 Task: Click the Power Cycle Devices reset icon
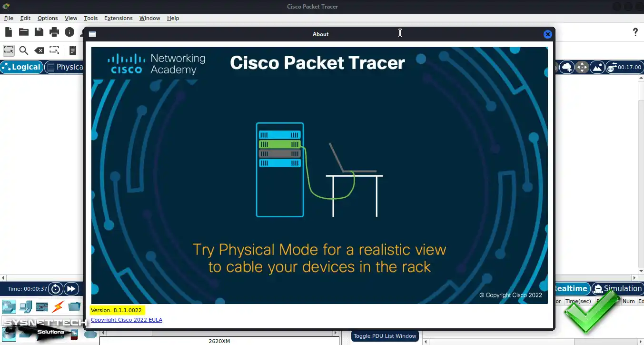[x=56, y=289]
